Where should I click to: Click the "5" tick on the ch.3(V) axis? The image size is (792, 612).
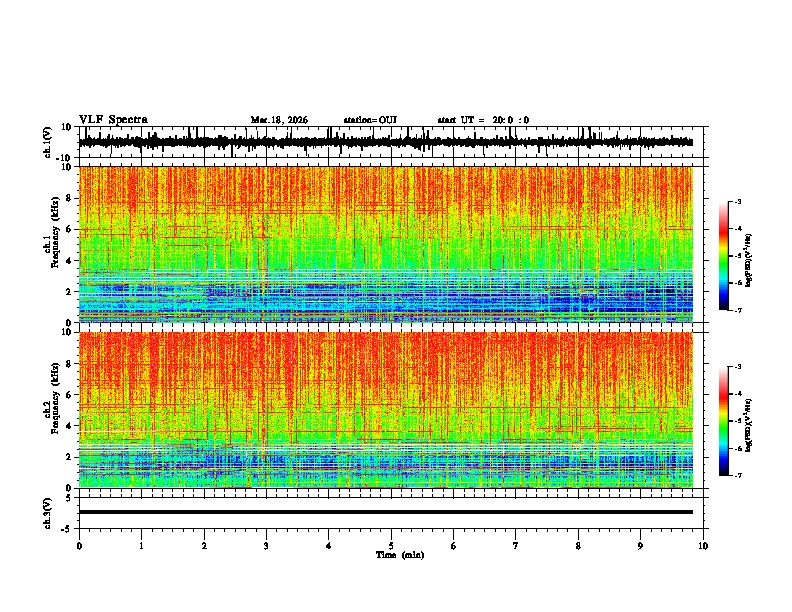[70, 497]
